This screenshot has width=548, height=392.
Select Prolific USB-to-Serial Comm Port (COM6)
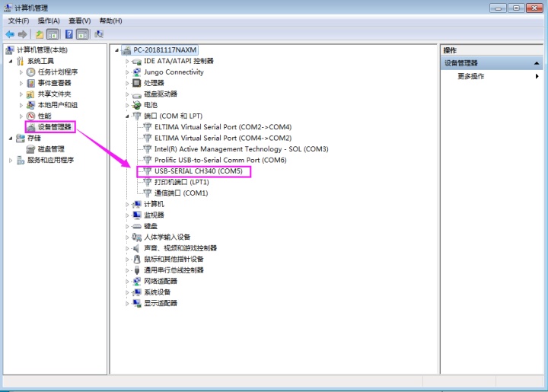click(220, 160)
